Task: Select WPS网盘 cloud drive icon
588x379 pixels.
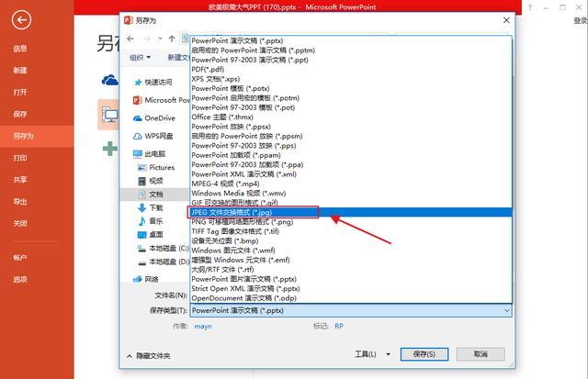Action: tap(138, 137)
